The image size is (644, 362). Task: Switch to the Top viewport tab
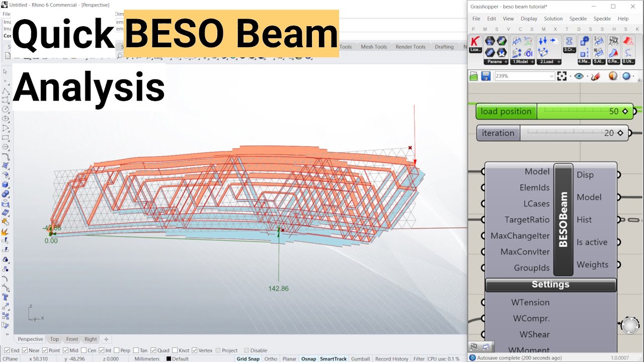pyautogui.click(x=54, y=339)
